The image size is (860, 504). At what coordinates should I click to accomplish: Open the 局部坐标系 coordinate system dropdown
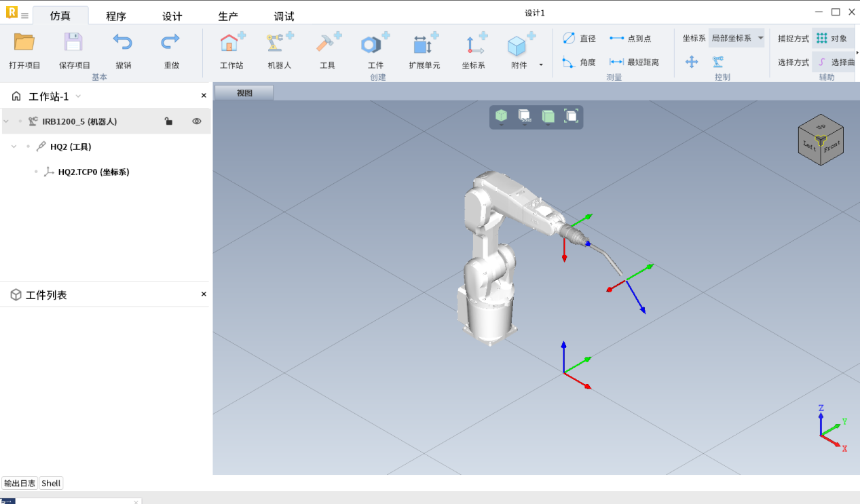pos(736,39)
